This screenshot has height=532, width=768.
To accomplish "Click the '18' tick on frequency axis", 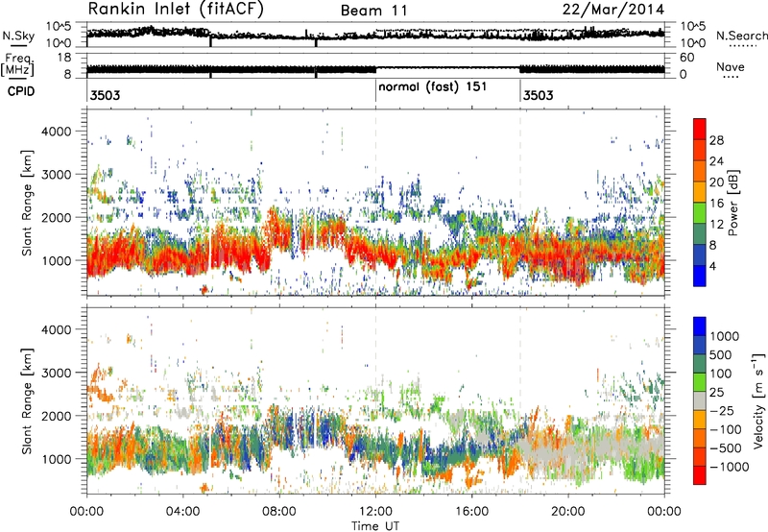I will tap(64, 58).
